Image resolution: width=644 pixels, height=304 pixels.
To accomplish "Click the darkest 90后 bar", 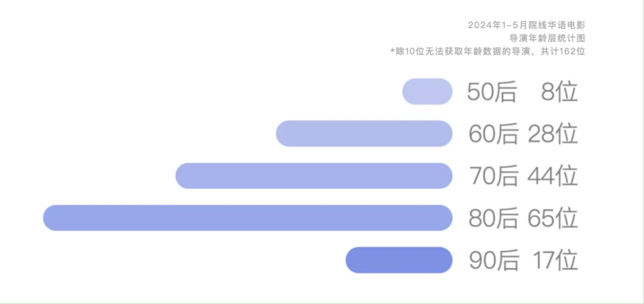I will (x=399, y=260).
